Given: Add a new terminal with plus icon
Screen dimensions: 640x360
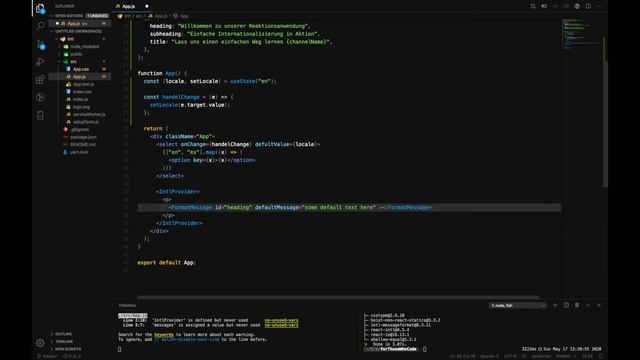Looking at the screenshot, I should click(555, 305).
